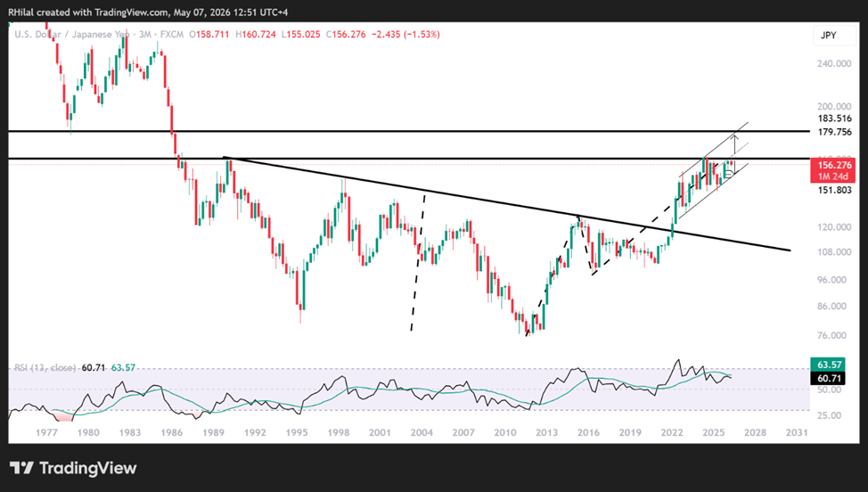
Task: Click the 108.000 price axis value
Action: [834, 252]
